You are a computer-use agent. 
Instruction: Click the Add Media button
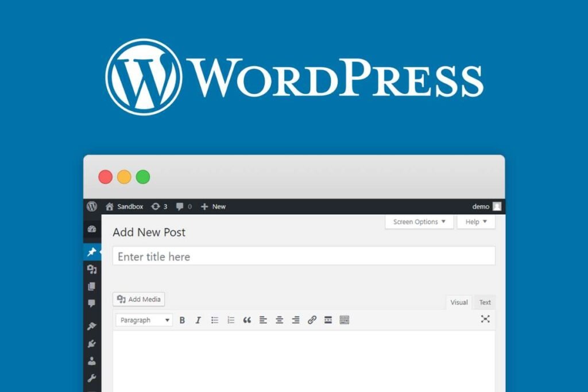click(x=139, y=299)
